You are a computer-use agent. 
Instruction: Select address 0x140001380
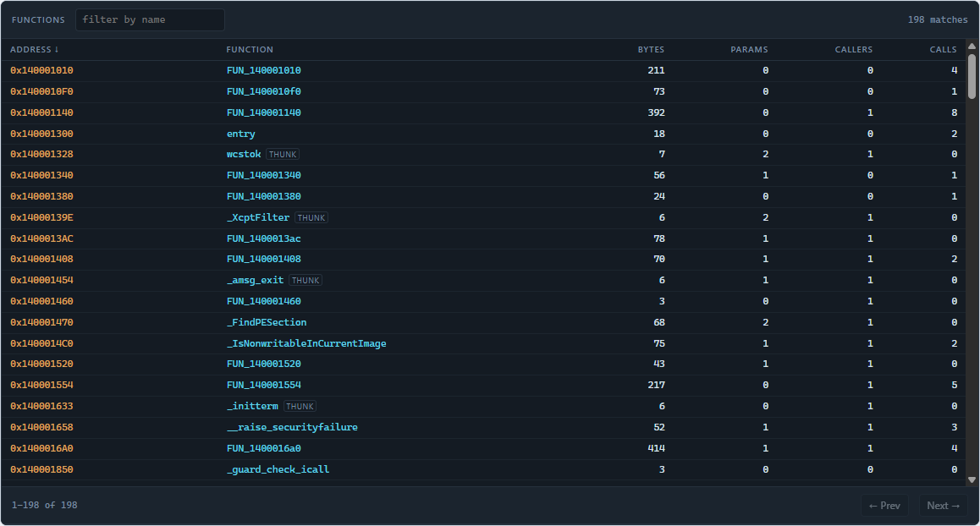41,197
